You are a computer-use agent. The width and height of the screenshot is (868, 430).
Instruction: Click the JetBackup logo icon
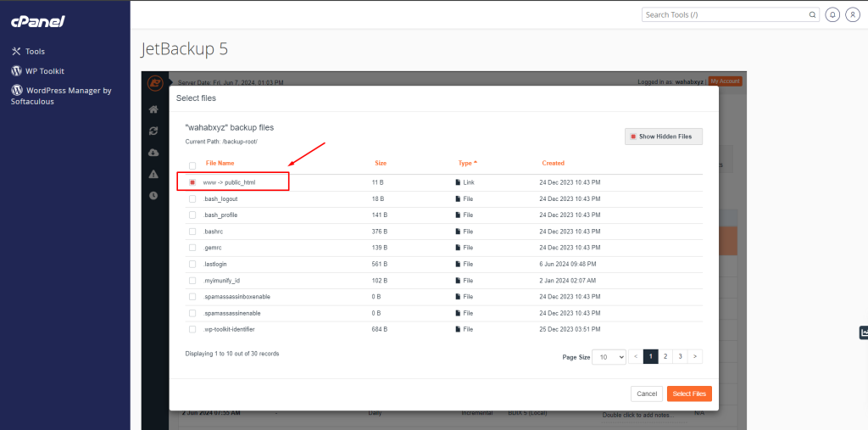[153, 83]
